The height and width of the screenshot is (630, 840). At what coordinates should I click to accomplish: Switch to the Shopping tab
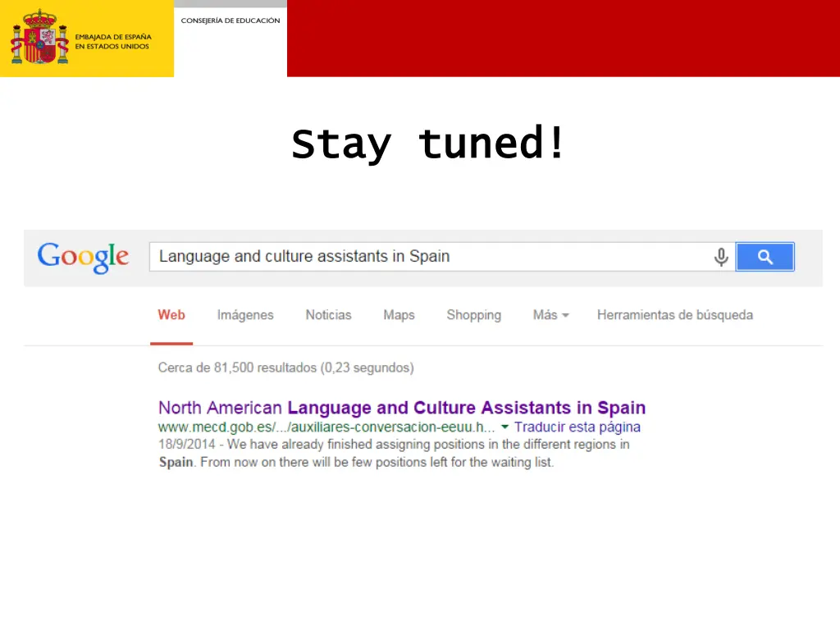coord(474,315)
